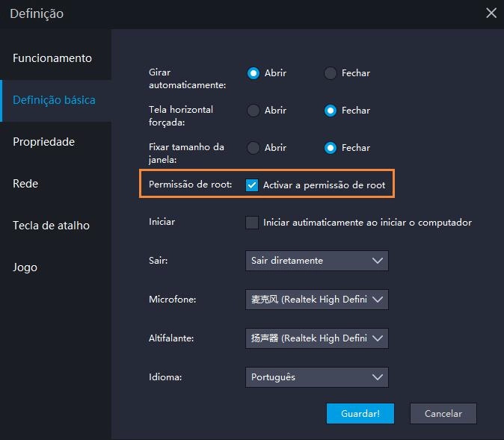Choose Abrir for Tela horizontal forçada
Viewport: 504px width, 440px height.
(x=253, y=111)
